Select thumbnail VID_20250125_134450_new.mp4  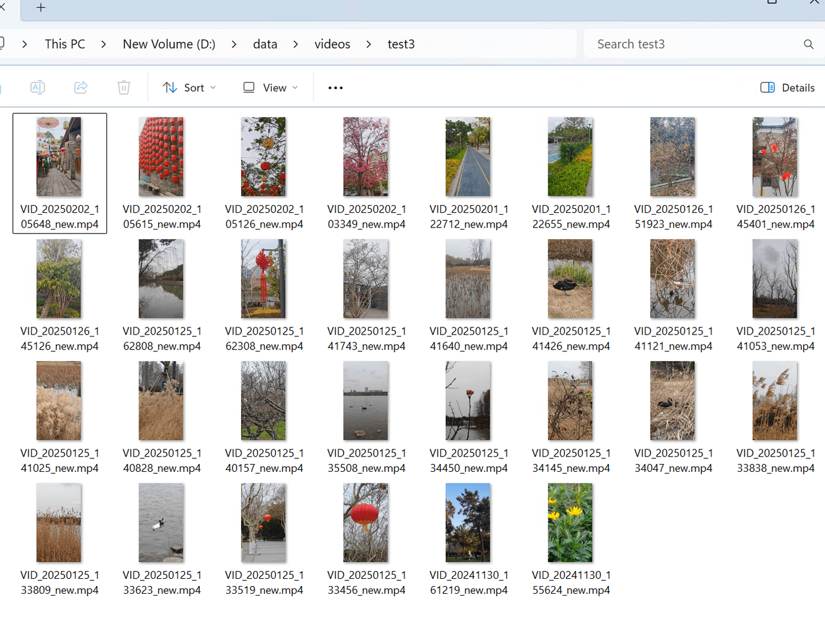pyautogui.click(x=468, y=400)
